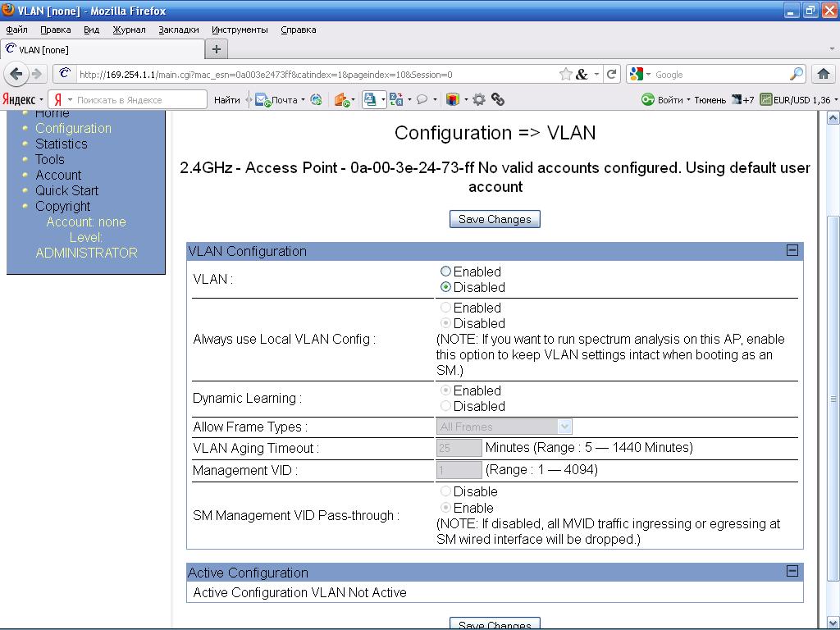Open the Закладки (Bookmarks) menu
Image resolution: width=840 pixels, height=630 pixels.
point(178,30)
